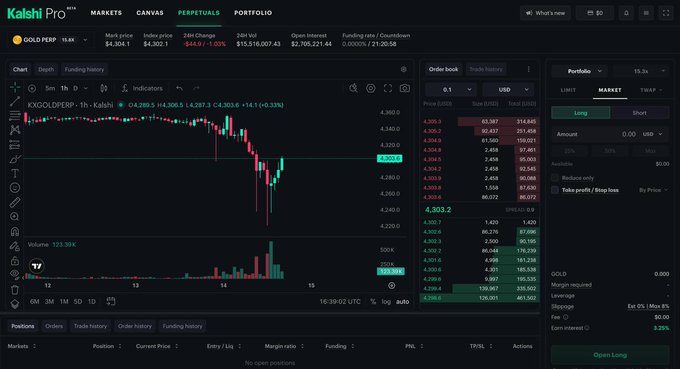Toggle percent scale on chart
Screen dimensions: 680x369
[x=373, y=302]
